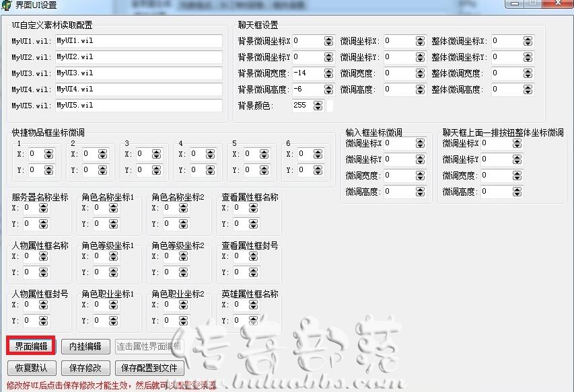Viewport: 574px width, 392px height.
Task: Click 整体微调坐标X spinner arrows
Action: point(528,41)
